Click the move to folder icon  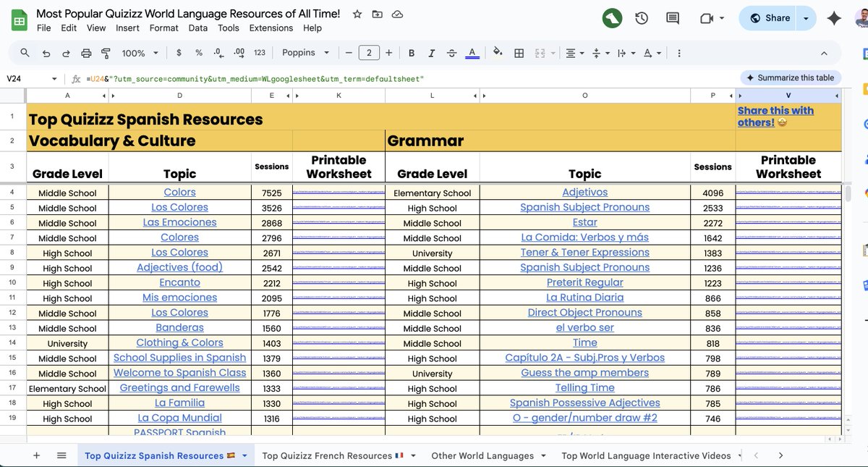pyautogui.click(x=378, y=14)
